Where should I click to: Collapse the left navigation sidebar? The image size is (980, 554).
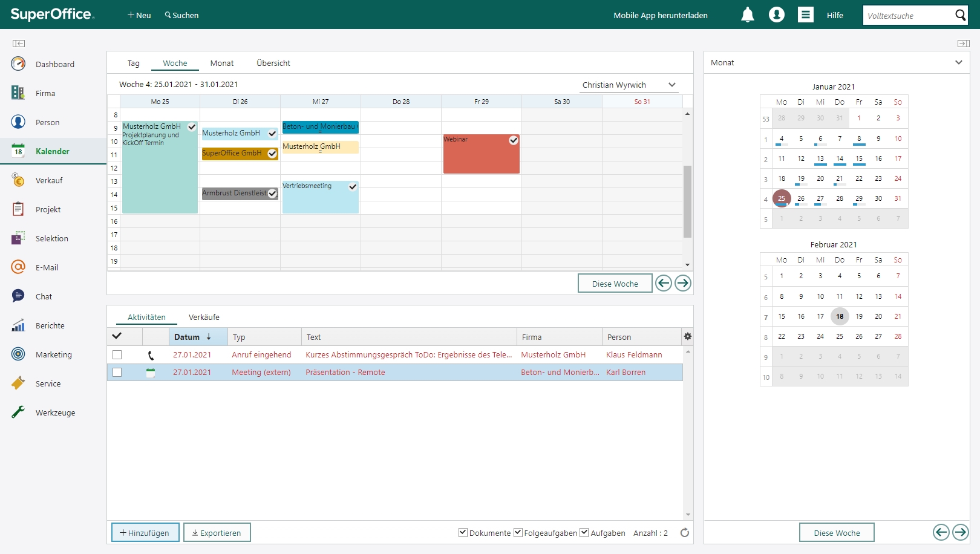coord(19,44)
